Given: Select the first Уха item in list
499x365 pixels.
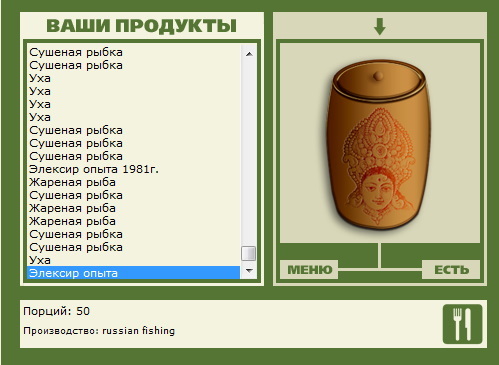Looking at the screenshot, I should coord(133,78).
